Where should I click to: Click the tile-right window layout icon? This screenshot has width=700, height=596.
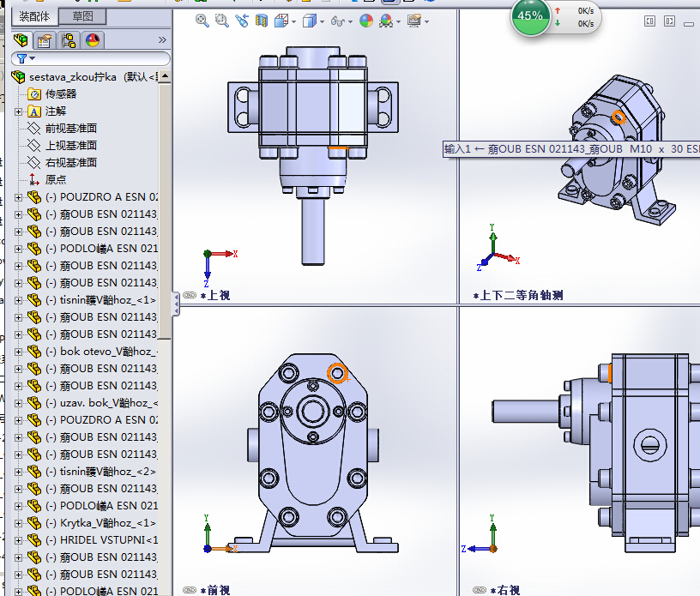(x=669, y=21)
